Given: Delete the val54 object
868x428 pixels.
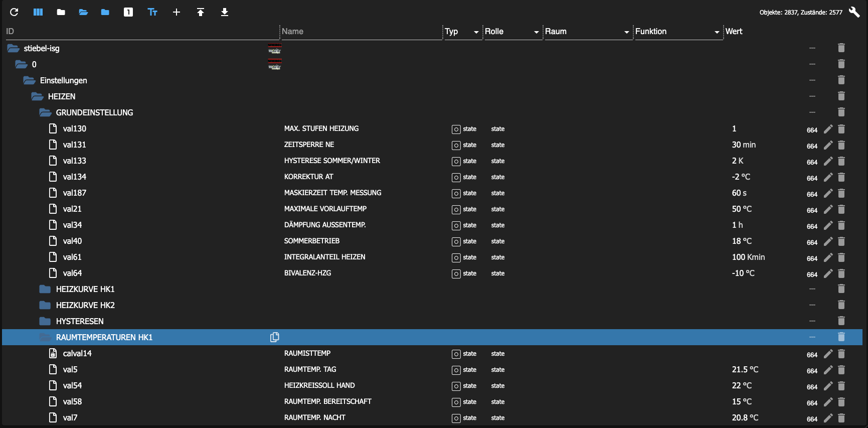Looking at the screenshot, I should (841, 386).
